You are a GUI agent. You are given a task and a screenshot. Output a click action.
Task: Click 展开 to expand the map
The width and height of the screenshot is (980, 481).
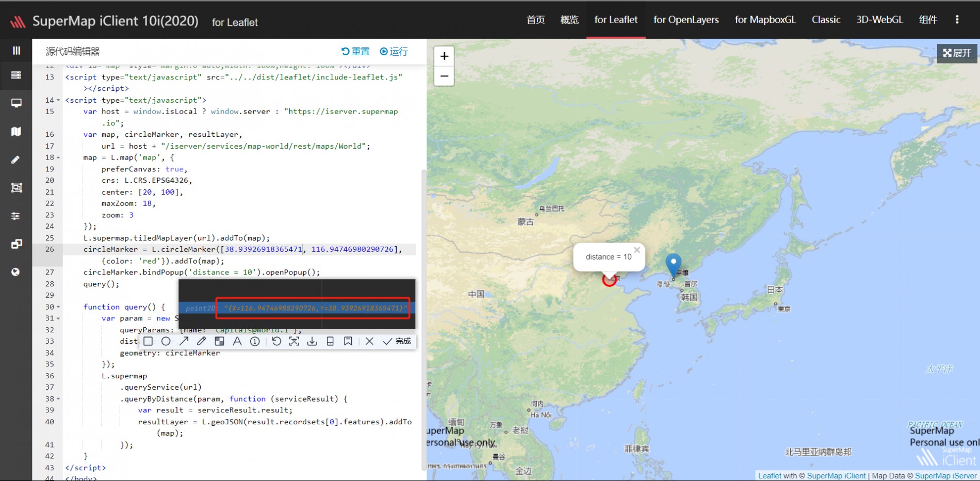957,53
